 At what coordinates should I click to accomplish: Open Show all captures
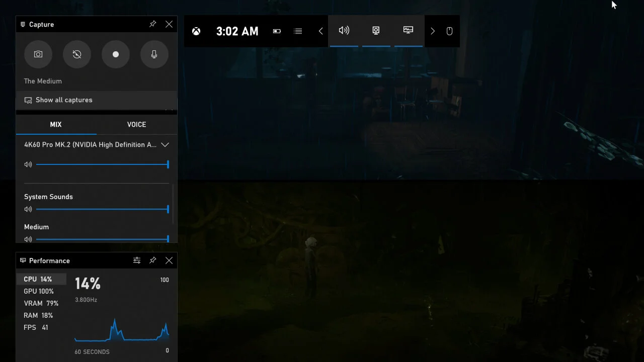point(97,100)
